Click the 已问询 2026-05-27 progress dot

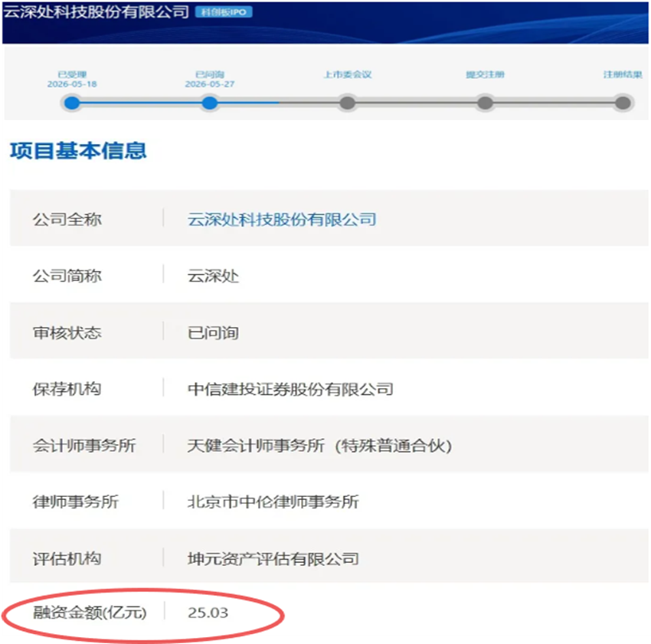point(210,103)
